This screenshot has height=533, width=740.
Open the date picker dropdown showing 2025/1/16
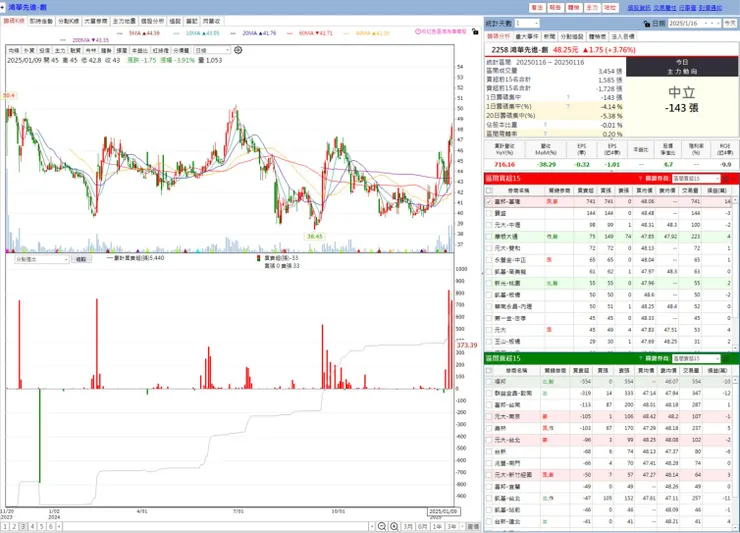click(694, 23)
